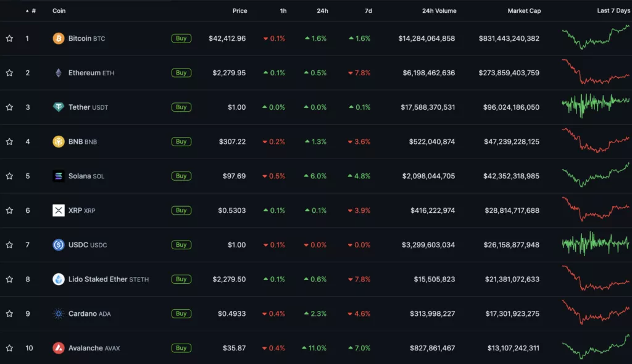This screenshot has height=364, width=632.
Task: Click Cardano 7d change 4.6%
Action: point(359,313)
